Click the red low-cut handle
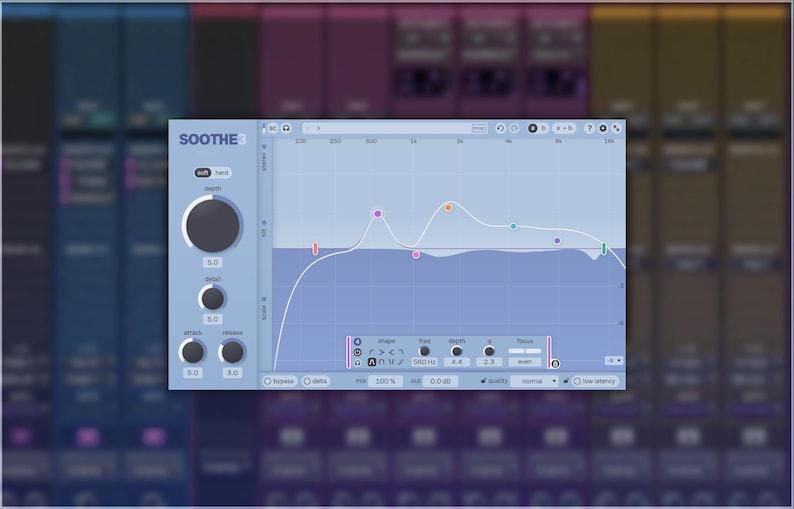 pyautogui.click(x=315, y=248)
